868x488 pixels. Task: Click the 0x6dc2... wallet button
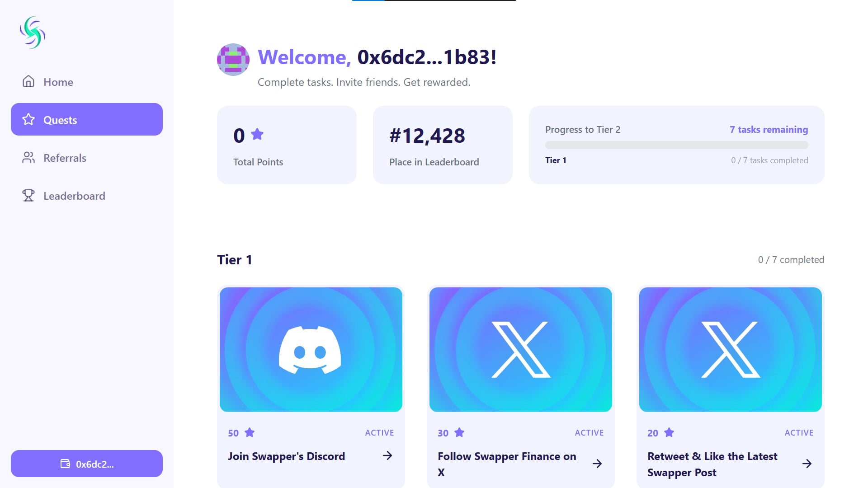87,464
